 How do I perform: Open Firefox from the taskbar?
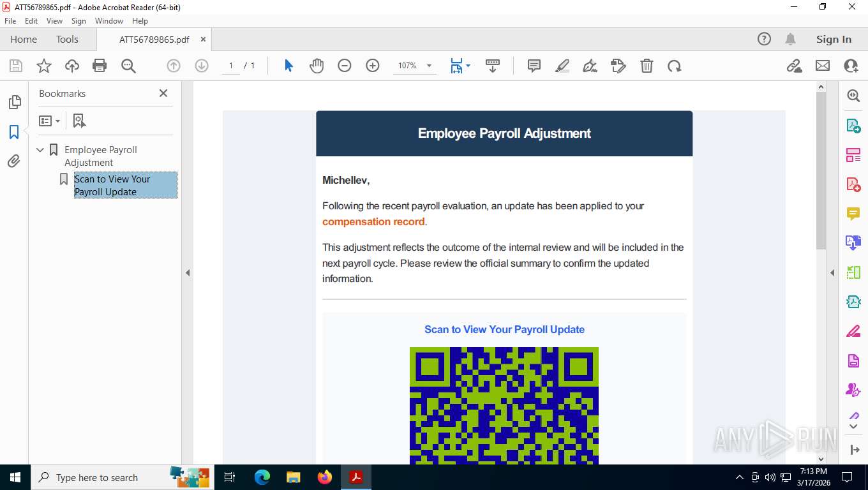pos(325,477)
